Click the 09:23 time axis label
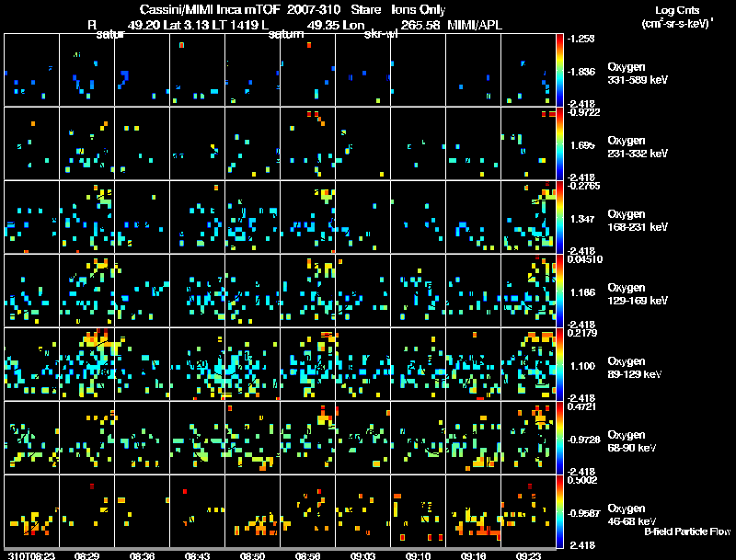736x560 pixels. coord(528,555)
